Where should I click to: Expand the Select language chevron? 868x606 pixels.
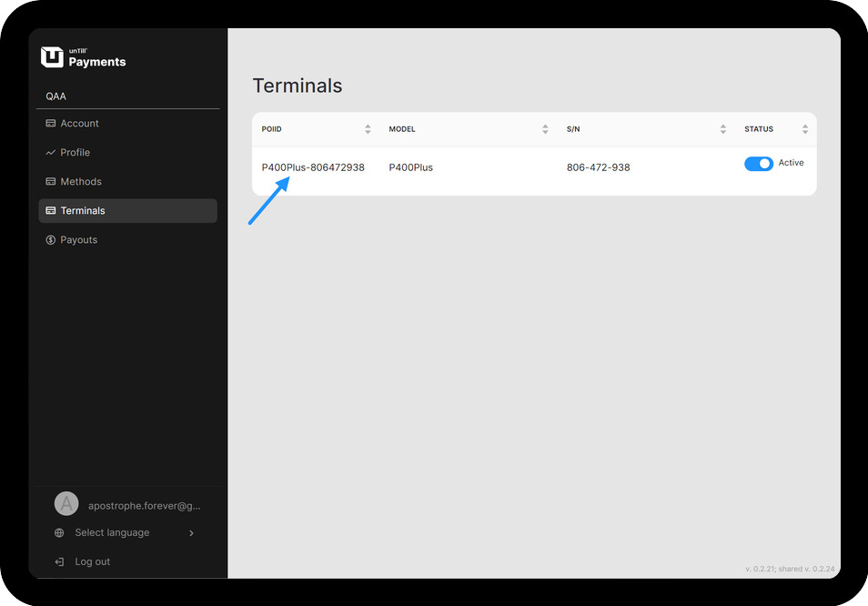point(191,533)
